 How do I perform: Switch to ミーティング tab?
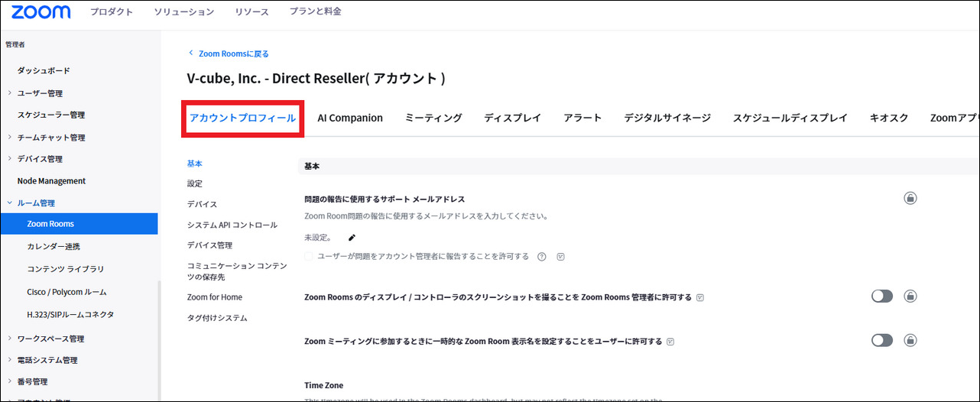[x=433, y=118]
